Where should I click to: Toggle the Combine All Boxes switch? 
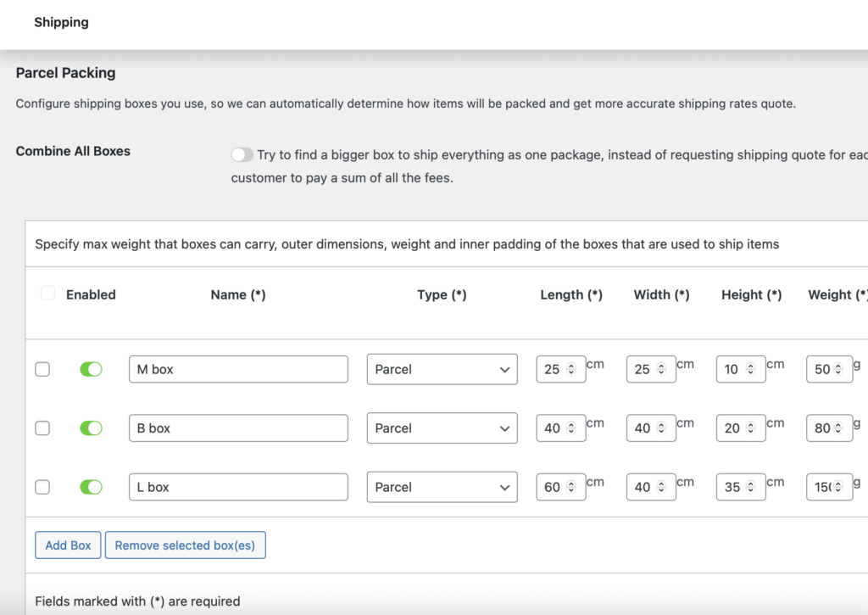point(242,155)
